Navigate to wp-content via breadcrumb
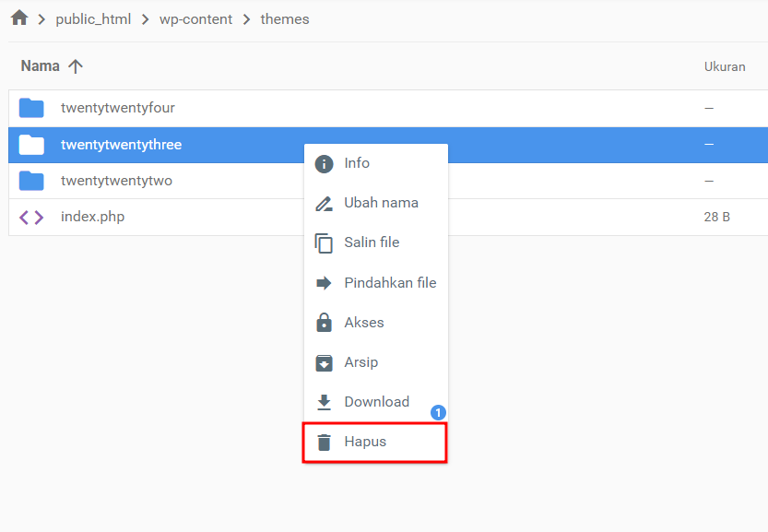The width and height of the screenshot is (768, 532). (x=195, y=18)
